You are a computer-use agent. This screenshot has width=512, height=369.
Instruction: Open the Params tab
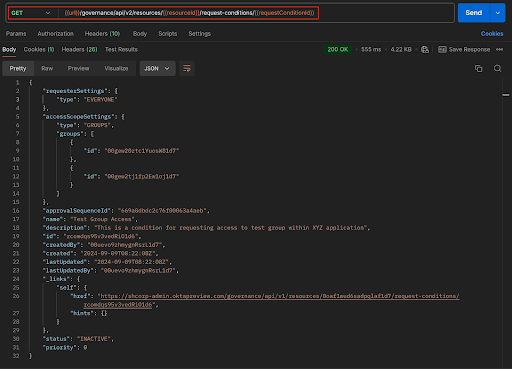pos(16,34)
